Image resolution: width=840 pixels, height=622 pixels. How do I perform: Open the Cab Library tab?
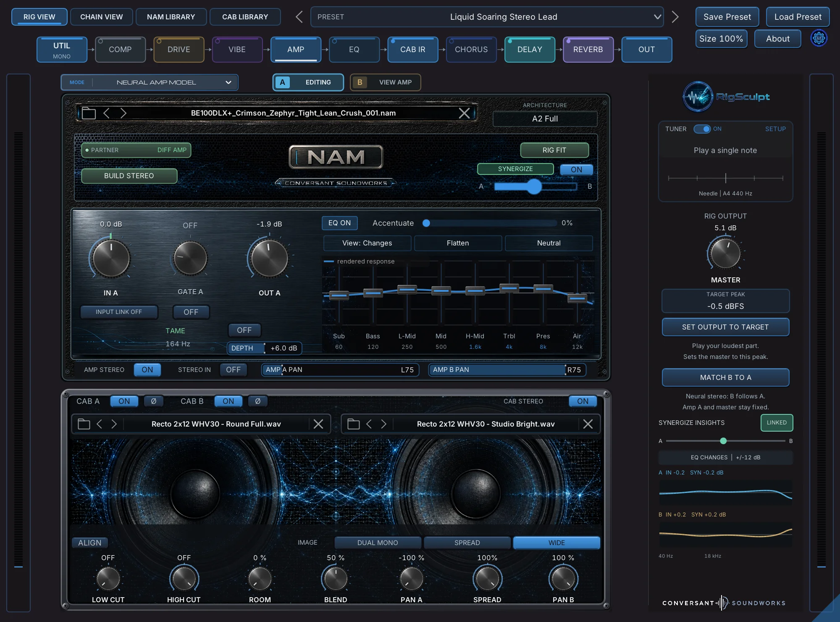tap(245, 17)
